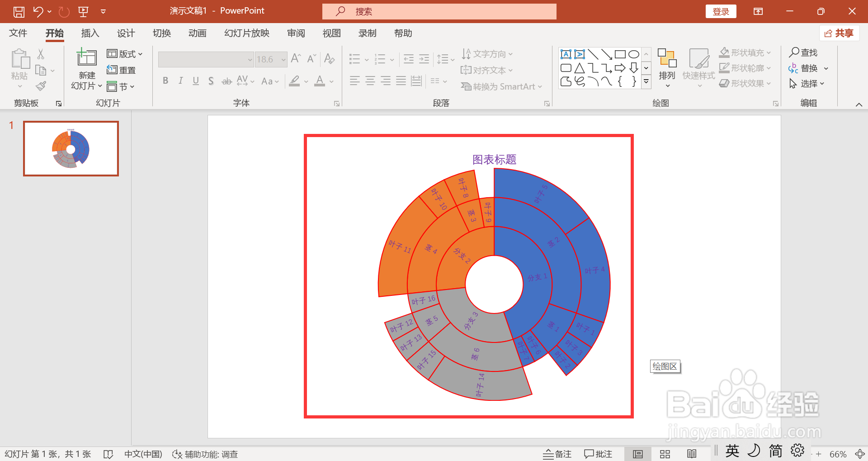Image resolution: width=868 pixels, height=461 pixels.
Task: Toggle center text alignment
Action: [370, 81]
